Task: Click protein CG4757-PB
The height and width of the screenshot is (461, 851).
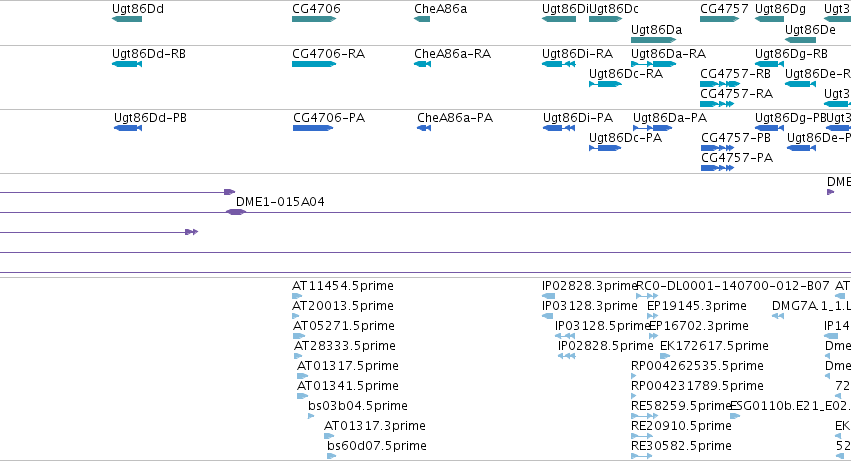Action: point(717,148)
